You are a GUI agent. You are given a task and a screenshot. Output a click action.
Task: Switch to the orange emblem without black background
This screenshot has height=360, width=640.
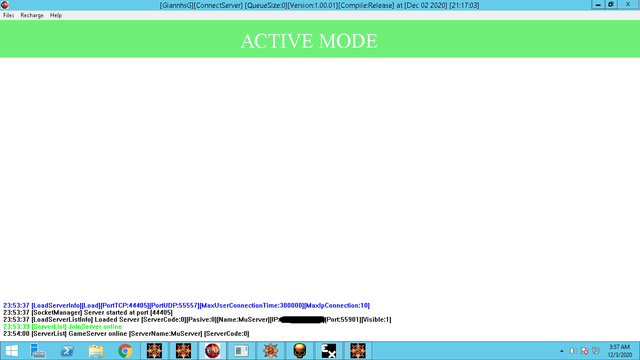coord(270,351)
